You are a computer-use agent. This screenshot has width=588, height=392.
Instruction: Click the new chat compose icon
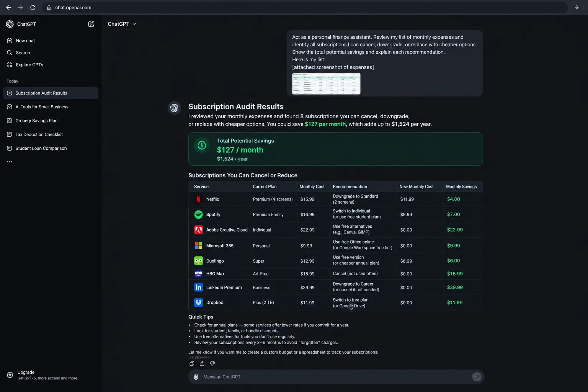[x=91, y=24]
